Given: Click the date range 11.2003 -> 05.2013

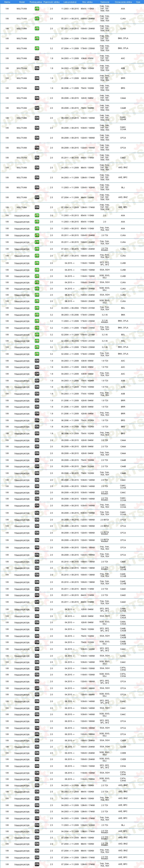Looking at the screenshot, I should (x=70, y=215).
